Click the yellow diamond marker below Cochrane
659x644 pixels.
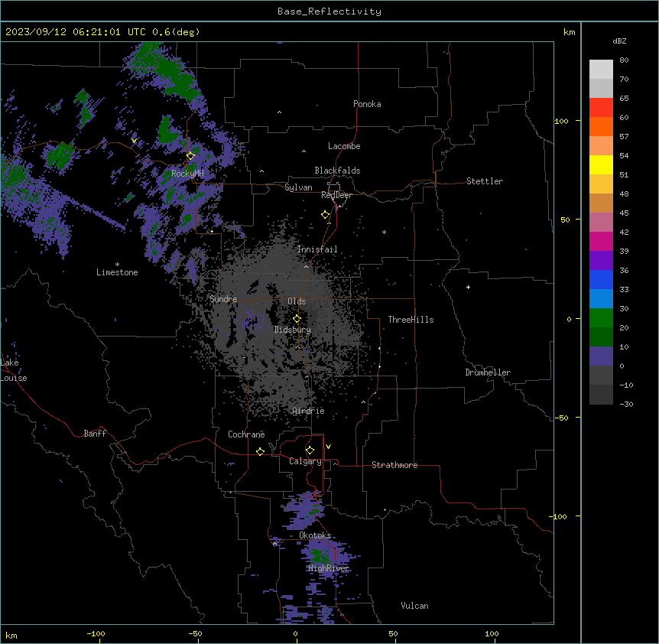tap(260, 452)
